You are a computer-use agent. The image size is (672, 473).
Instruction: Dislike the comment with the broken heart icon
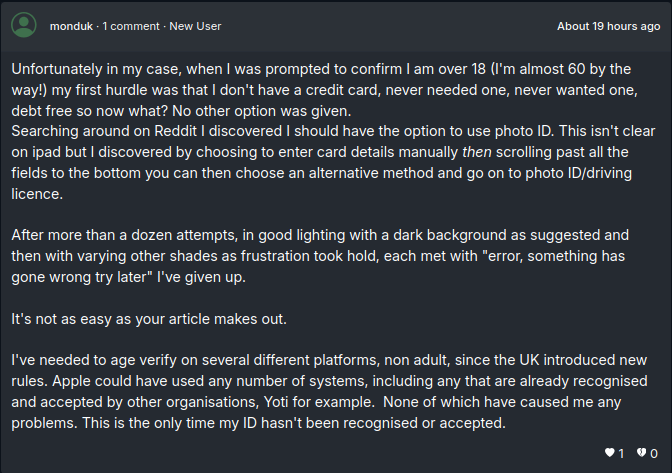tap(640, 453)
